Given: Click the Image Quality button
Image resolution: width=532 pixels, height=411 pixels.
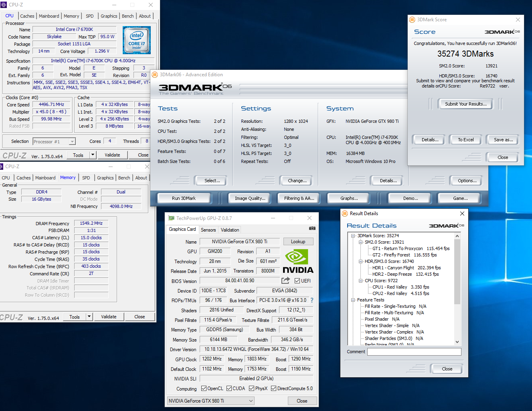Looking at the screenshot, I should coord(250,198).
